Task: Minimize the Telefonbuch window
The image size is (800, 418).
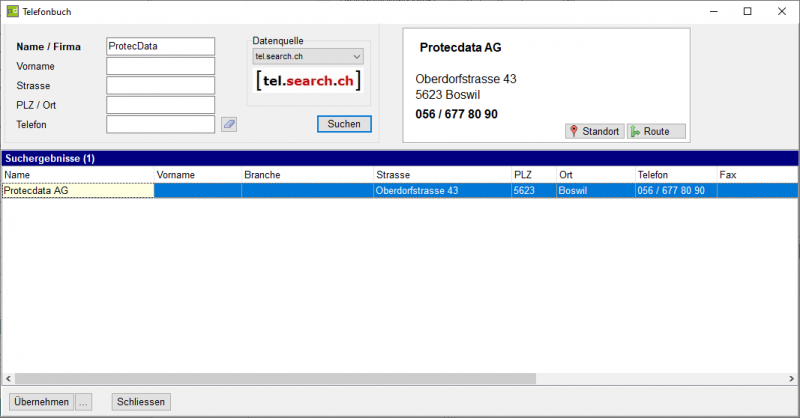Action: click(714, 11)
